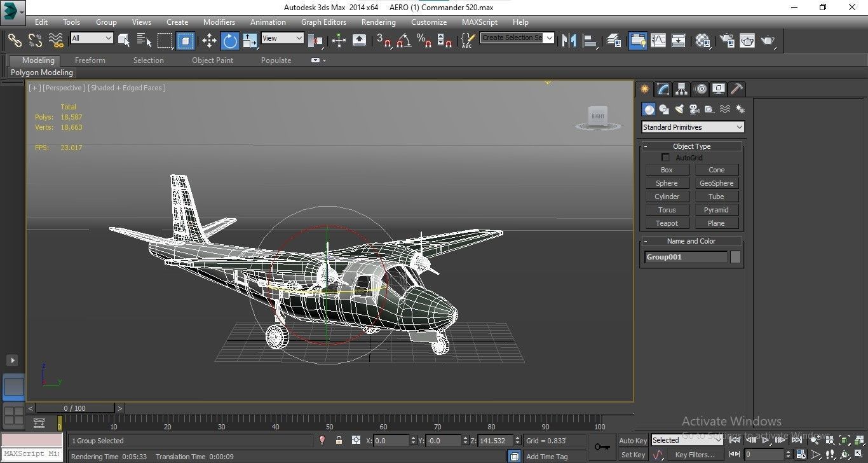Click the Group001 name field
The height and width of the screenshot is (463, 868).
pyautogui.click(x=686, y=257)
